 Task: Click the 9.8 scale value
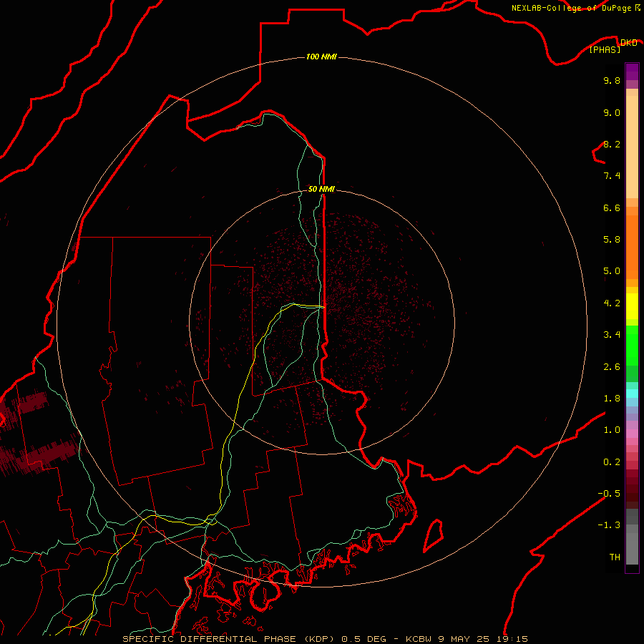(612, 80)
